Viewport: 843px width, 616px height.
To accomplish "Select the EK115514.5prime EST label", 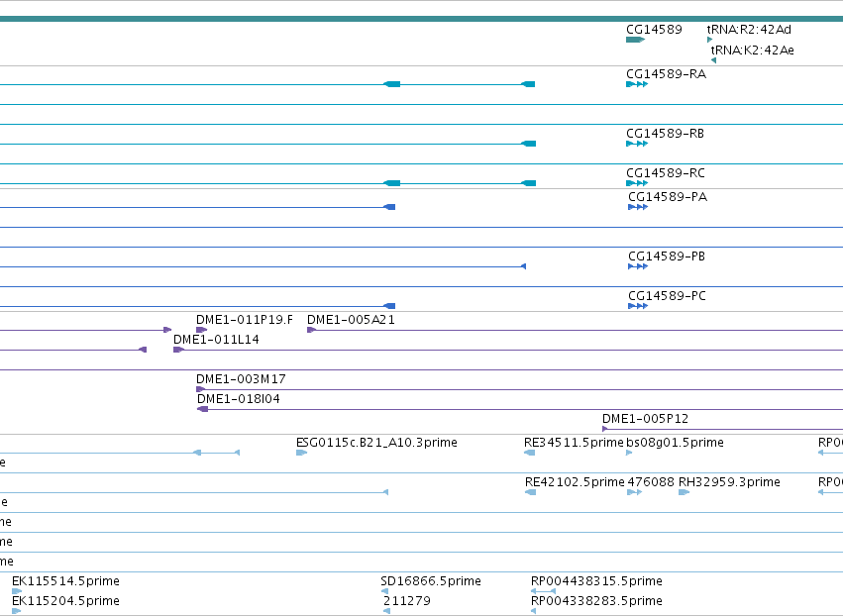I will pos(65,581).
